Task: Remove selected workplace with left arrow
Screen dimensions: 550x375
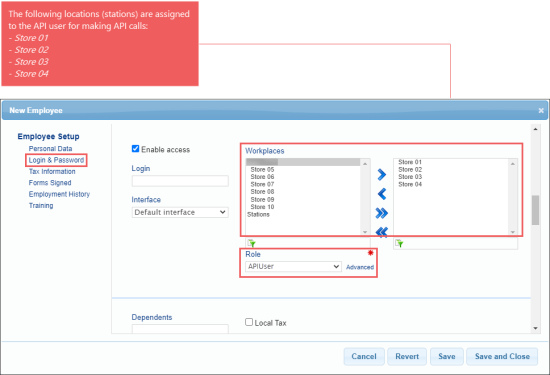Action: point(381,194)
